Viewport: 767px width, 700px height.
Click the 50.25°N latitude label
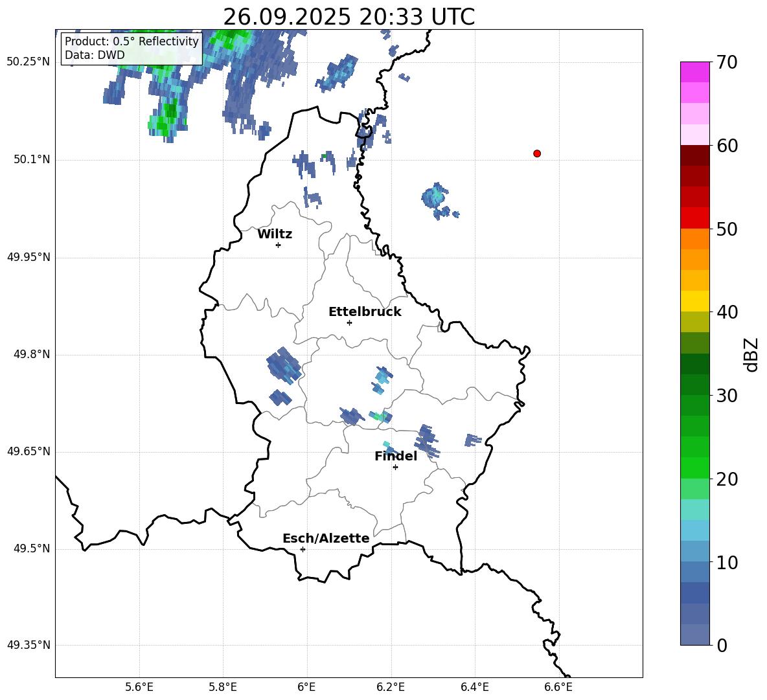(x=29, y=62)
